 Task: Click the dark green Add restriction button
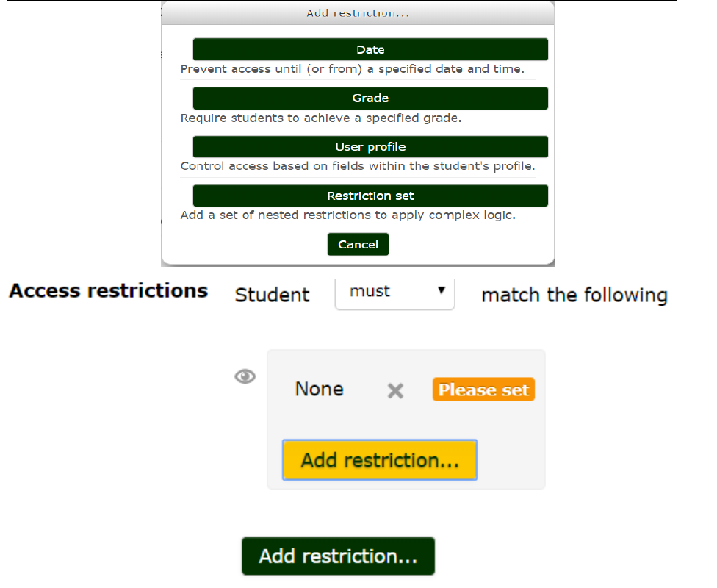click(338, 556)
